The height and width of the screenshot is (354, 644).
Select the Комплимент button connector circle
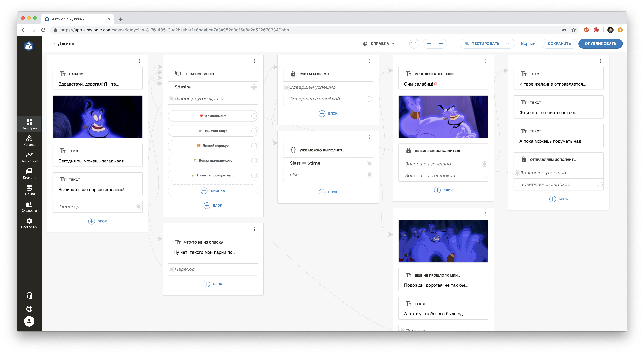point(254,116)
